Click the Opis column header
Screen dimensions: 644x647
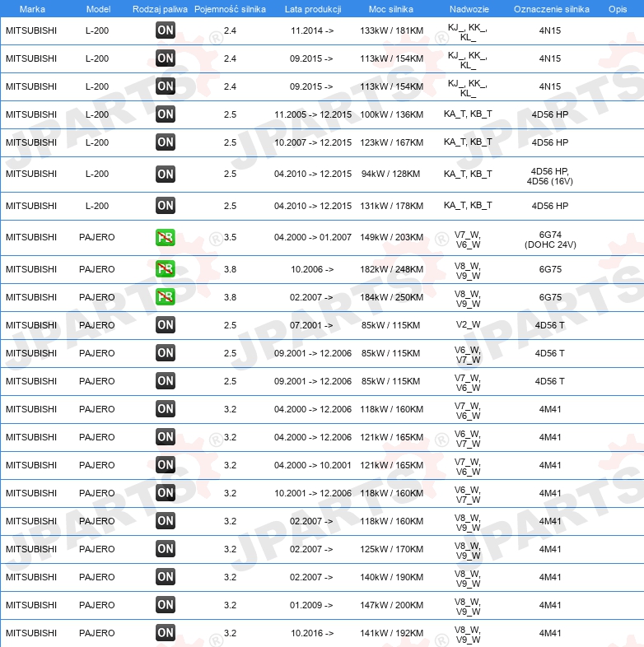[x=618, y=9]
